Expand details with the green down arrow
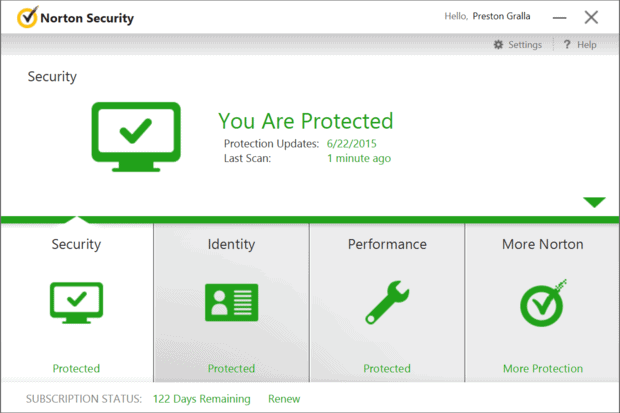The image size is (620, 413). point(594,202)
